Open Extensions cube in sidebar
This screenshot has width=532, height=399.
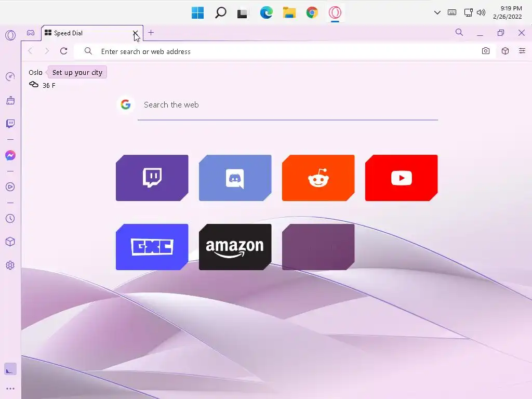click(10, 242)
